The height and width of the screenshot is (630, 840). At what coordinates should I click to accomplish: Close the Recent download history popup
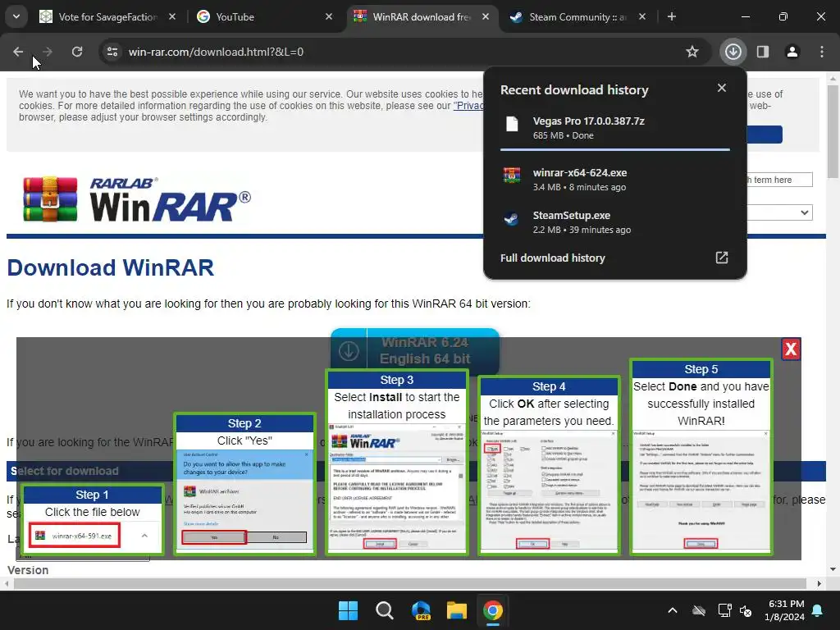tap(722, 88)
